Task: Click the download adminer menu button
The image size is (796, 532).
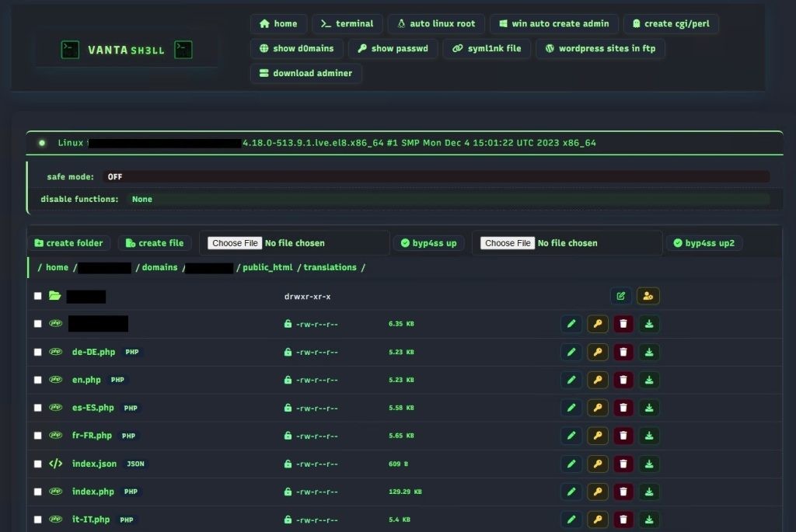Action: tap(305, 73)
